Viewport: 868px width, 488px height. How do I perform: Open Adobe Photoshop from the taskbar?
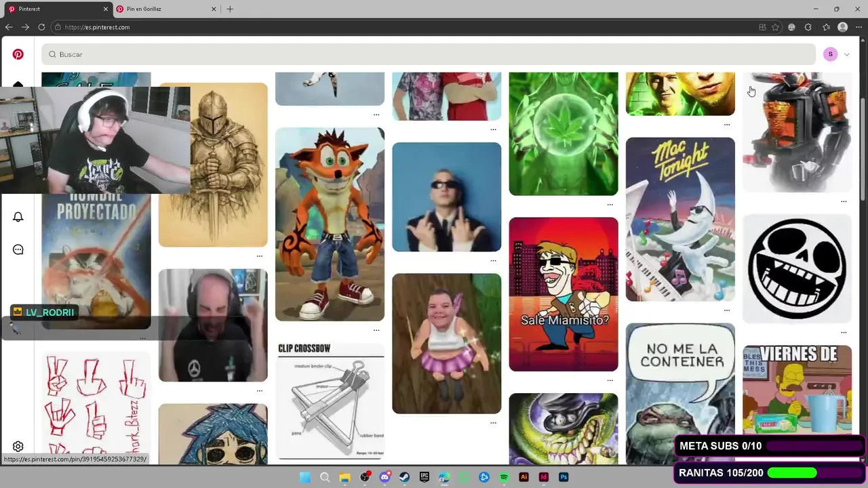(564, 477)
